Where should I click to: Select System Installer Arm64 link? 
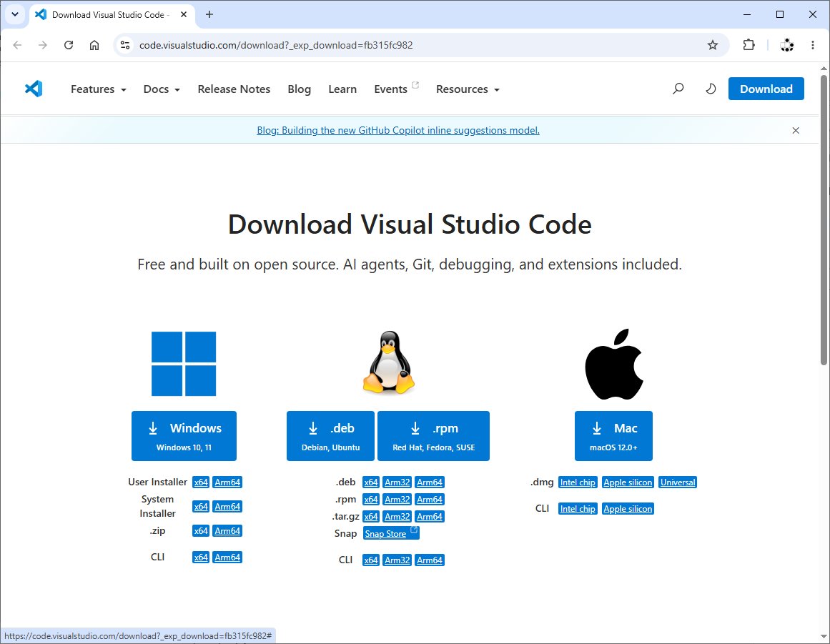tap(227, 507)
